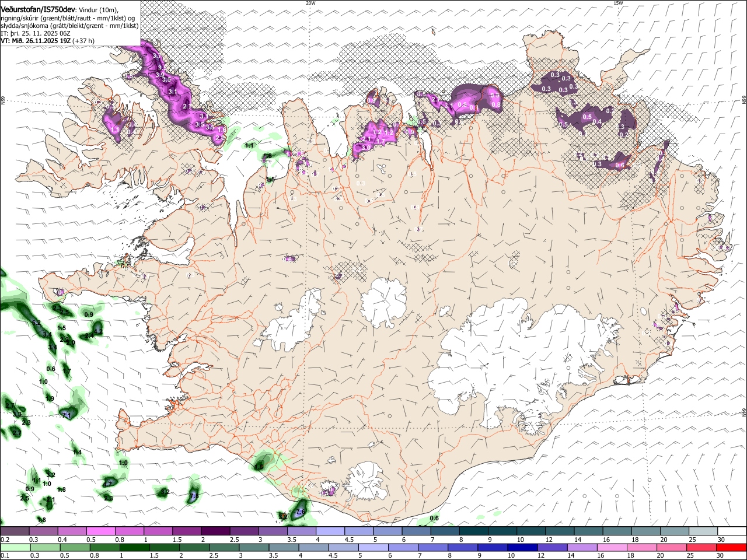Pick the dark teal 8 to 9 snow swatch

473,531
